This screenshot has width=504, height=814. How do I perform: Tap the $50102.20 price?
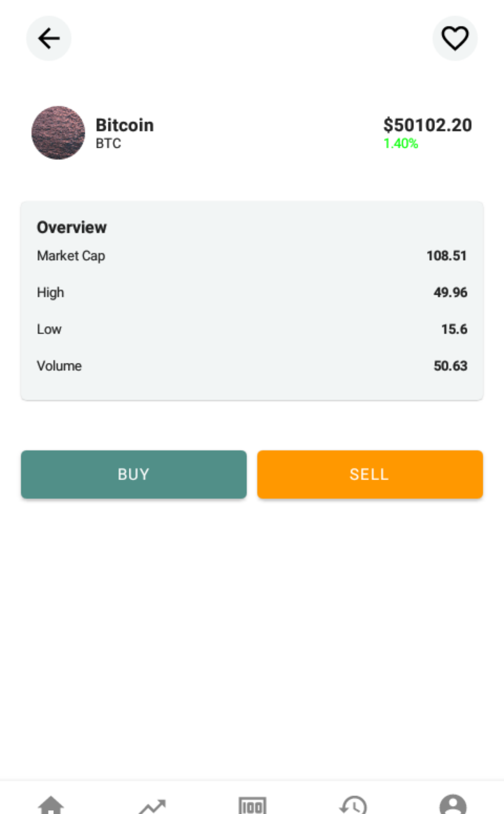428,125
